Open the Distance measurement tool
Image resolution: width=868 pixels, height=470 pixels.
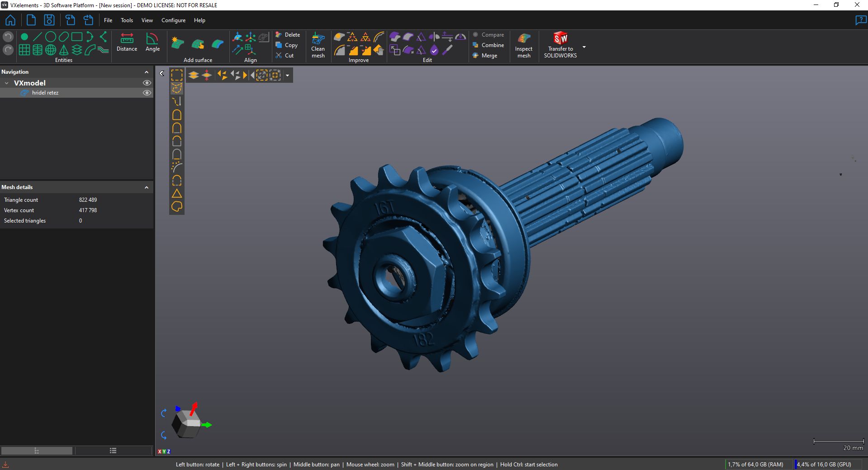pos(127,43)
